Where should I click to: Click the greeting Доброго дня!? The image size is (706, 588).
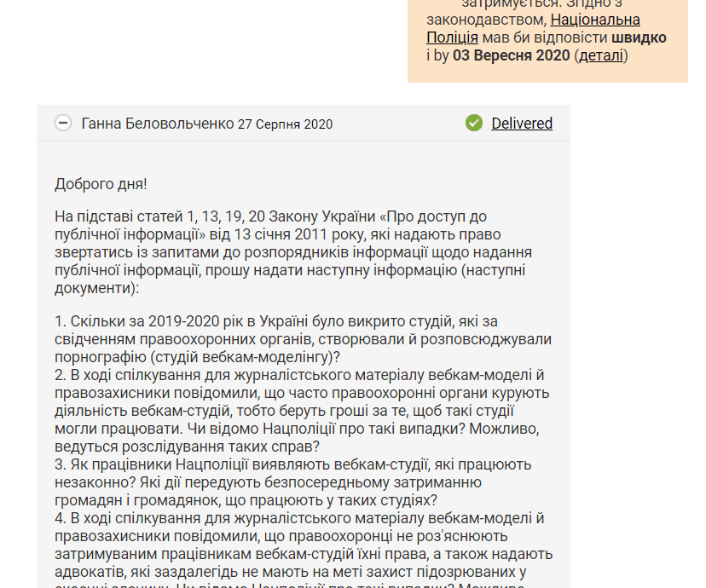(x=101, y=184)
